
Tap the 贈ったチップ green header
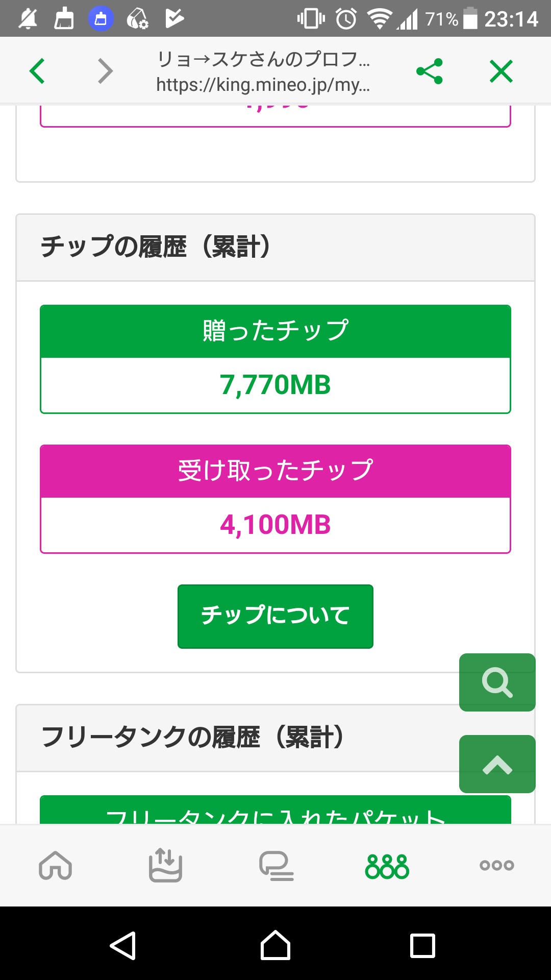coord(275,331)
